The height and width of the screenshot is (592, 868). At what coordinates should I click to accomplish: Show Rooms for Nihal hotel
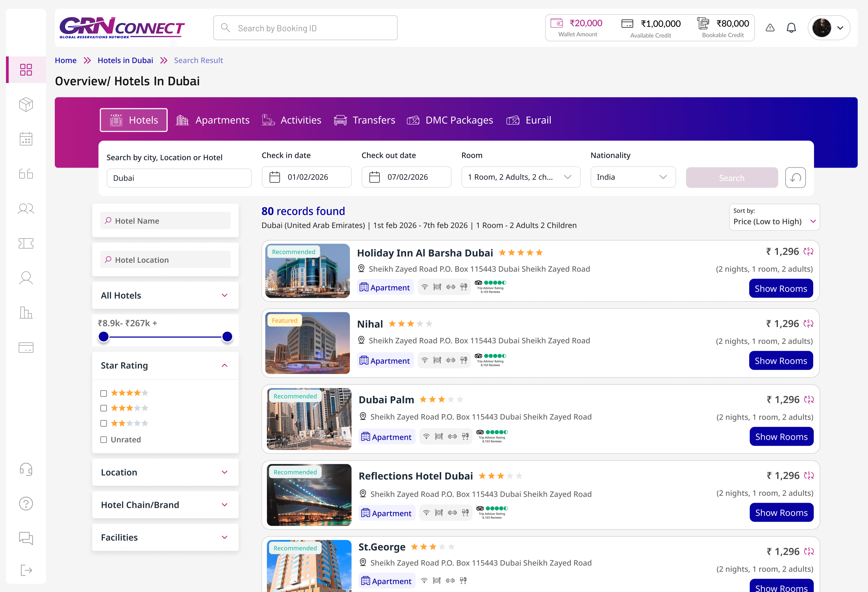tap(781, 361)
